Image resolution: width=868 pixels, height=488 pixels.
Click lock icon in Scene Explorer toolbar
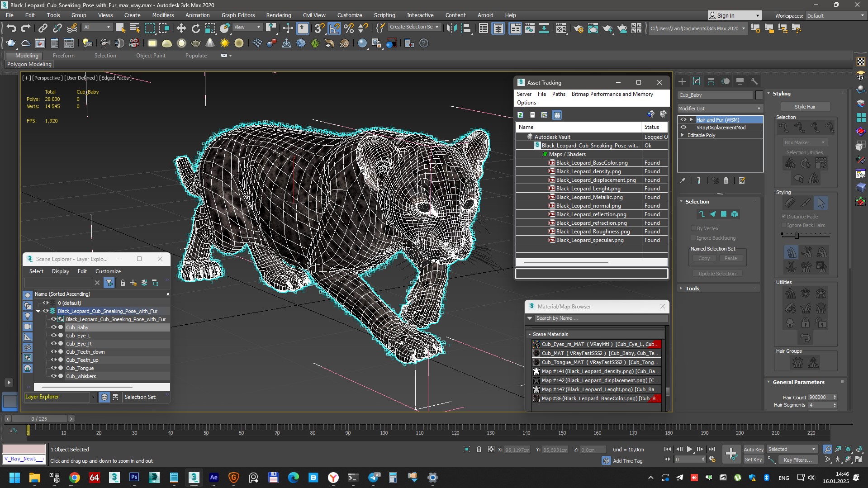[123, 283]
